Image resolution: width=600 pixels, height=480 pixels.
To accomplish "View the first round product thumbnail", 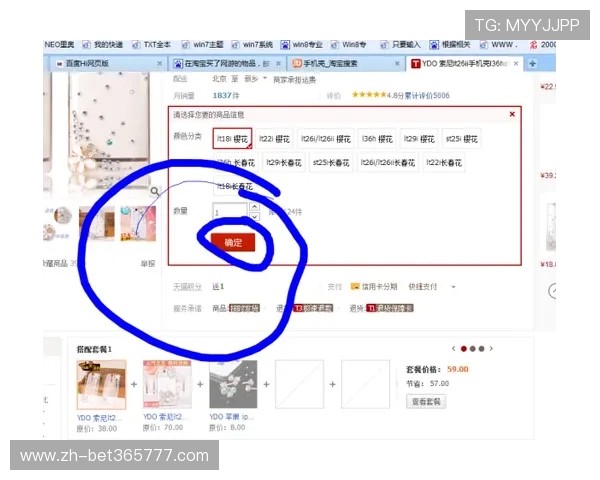I will pyautogui.click(x=59, y=224).
